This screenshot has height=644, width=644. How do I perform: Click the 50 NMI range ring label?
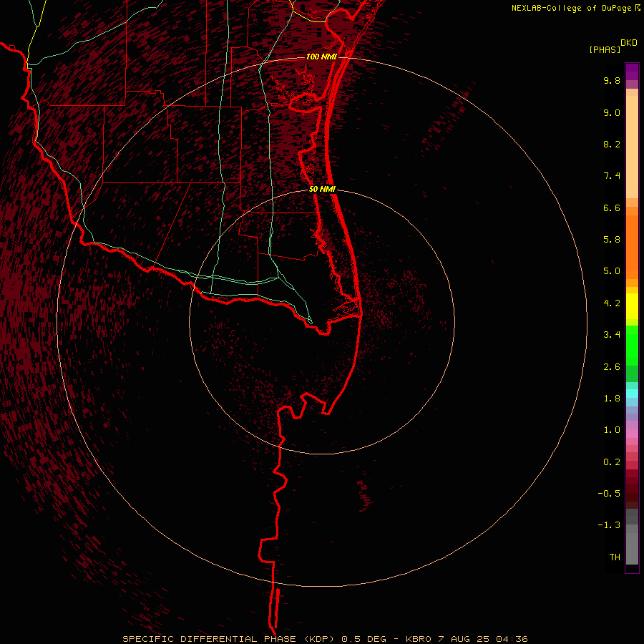click(323, 189)
